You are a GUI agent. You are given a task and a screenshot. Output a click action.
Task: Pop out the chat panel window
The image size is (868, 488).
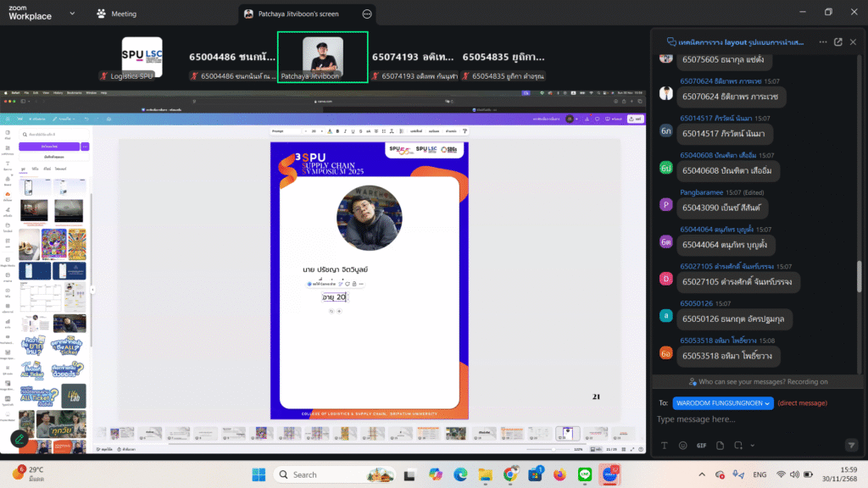click(838, 42)
